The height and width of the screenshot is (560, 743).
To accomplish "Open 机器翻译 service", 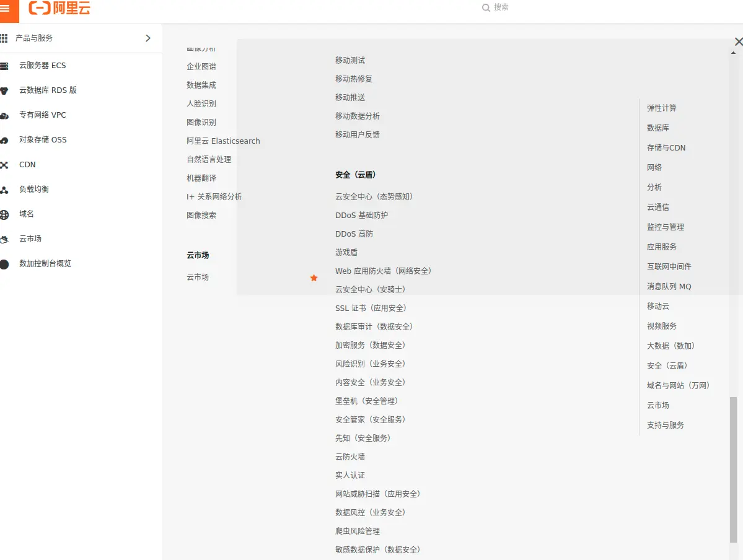I will click(x=201, y=178).
